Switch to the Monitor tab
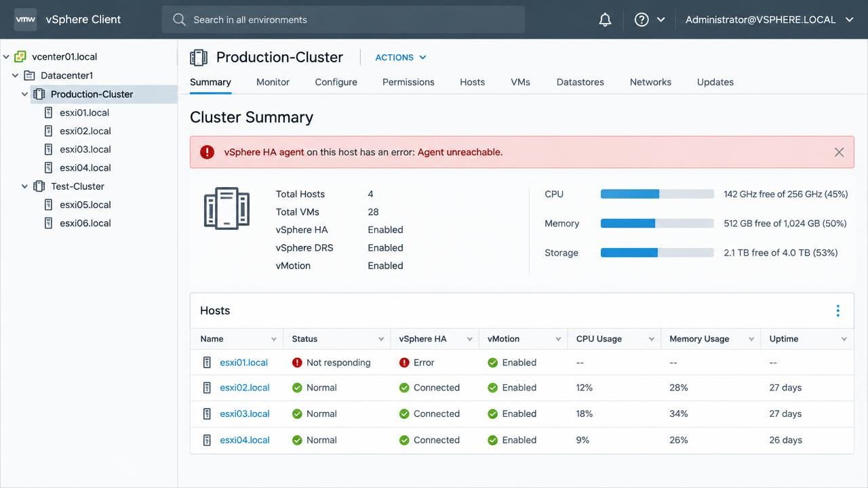 (273, 82)
